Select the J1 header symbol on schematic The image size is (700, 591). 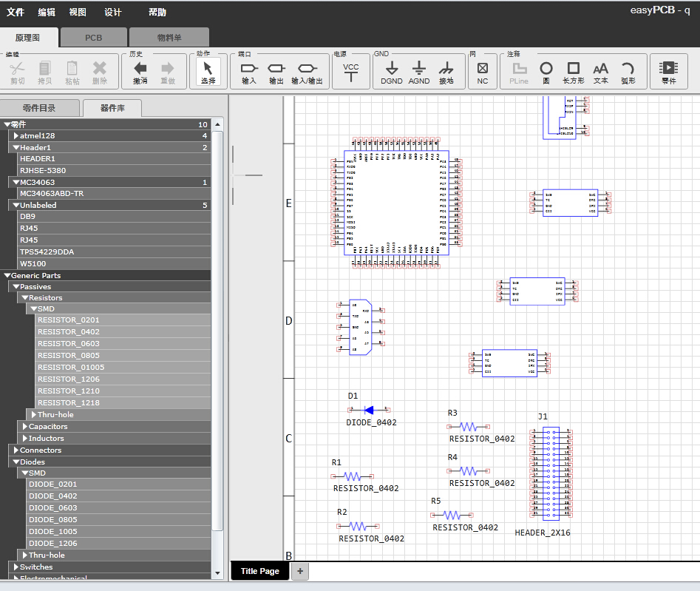click(551, 473)
